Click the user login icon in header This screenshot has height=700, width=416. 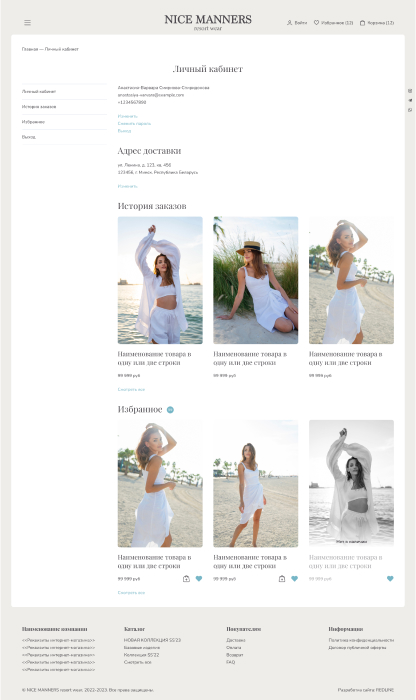[289, 22]
